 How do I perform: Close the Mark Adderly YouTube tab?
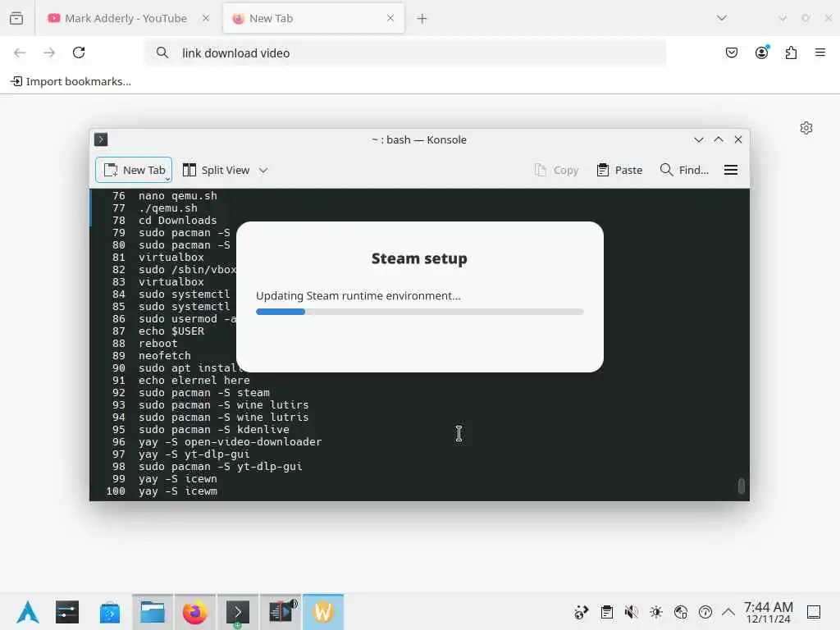coord(206,18)
